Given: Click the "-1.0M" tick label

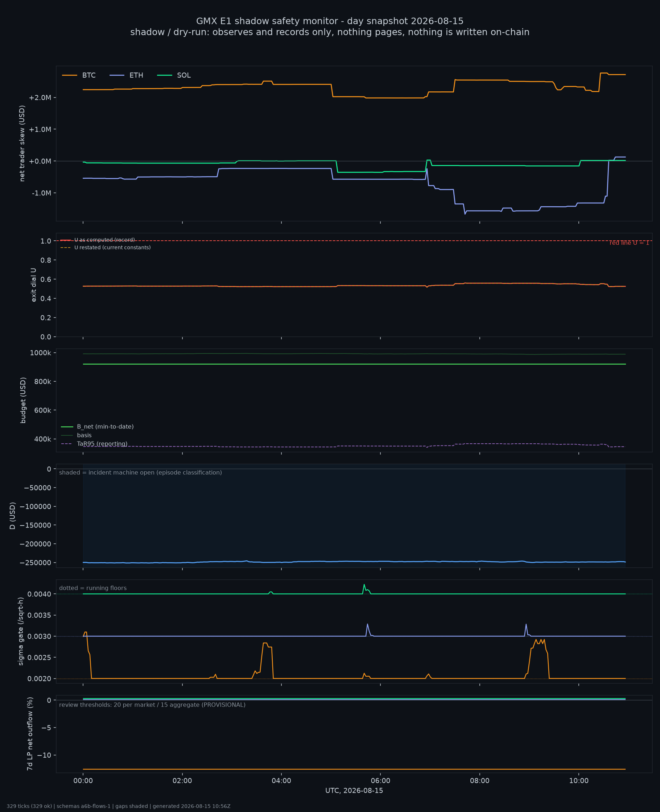Looking at the screenshot, I should [x=41, y=193].
